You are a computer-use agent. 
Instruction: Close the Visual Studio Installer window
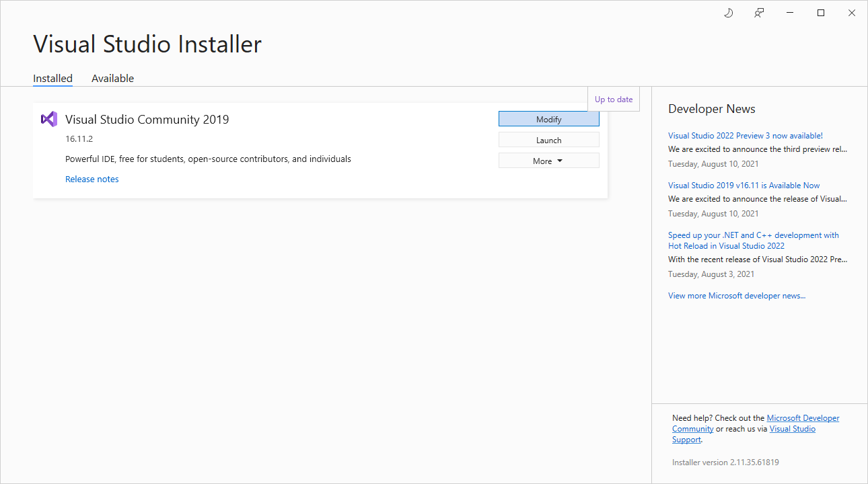pyautogui.click(x=852, y=13)
